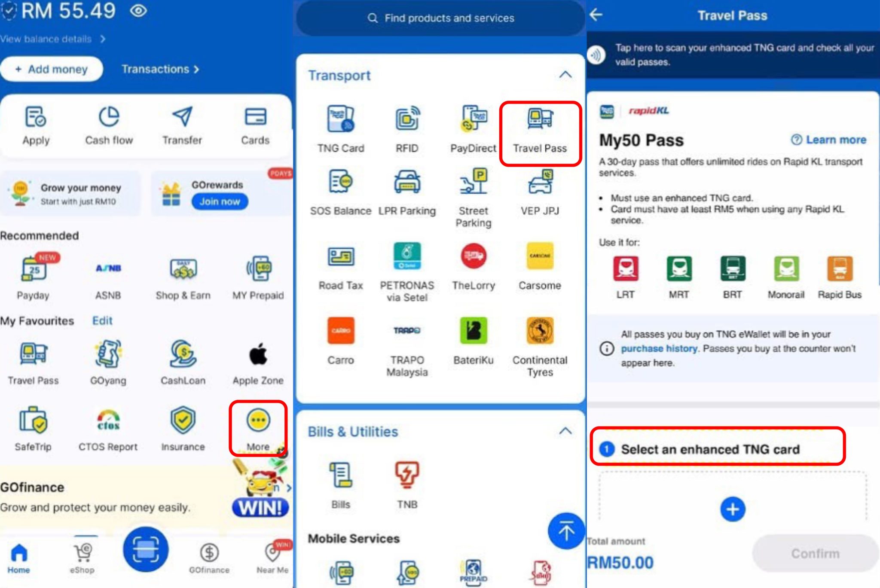Open the Cards icon
The image size is (880, 588).
(x=255, y=117)
